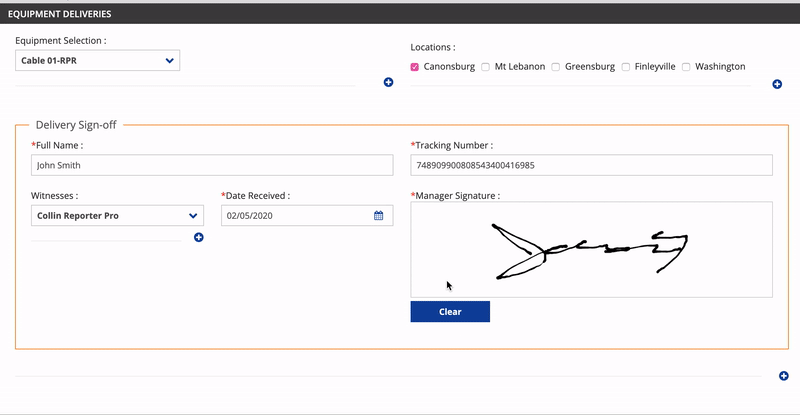This screenshot has width=800, height=415.
Task: Check the Finleyville location
Action: tap(626, 67)
